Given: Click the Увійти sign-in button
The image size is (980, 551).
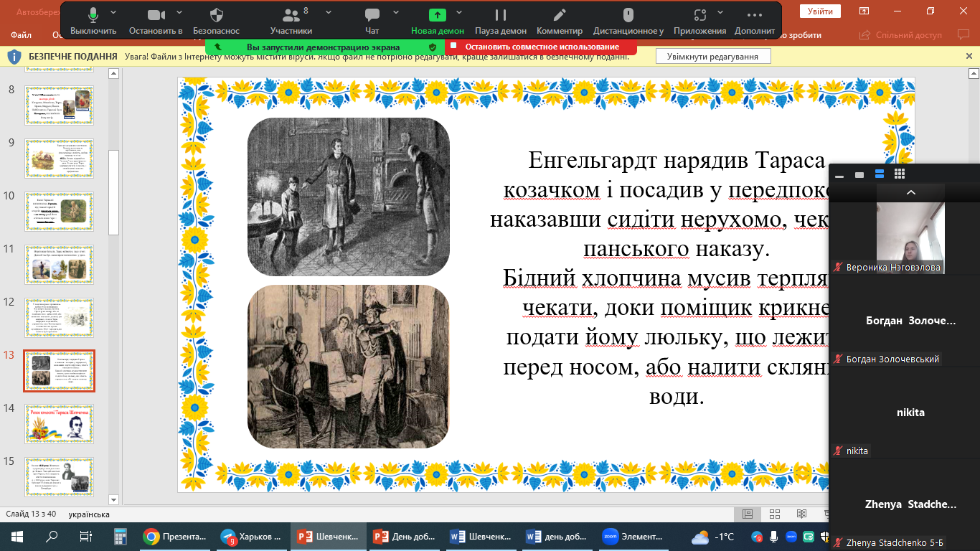Looking at the screenshot, I should click(820, 11).
